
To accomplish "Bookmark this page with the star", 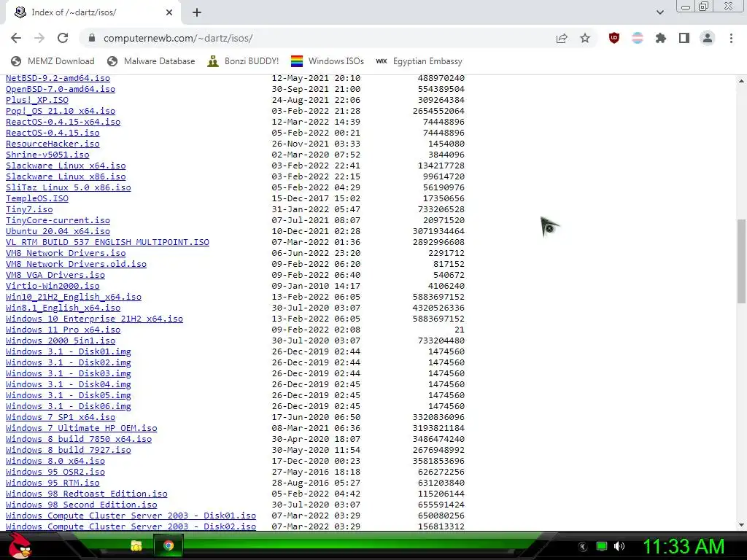I will pyautogui.click(x=585, y=38).
